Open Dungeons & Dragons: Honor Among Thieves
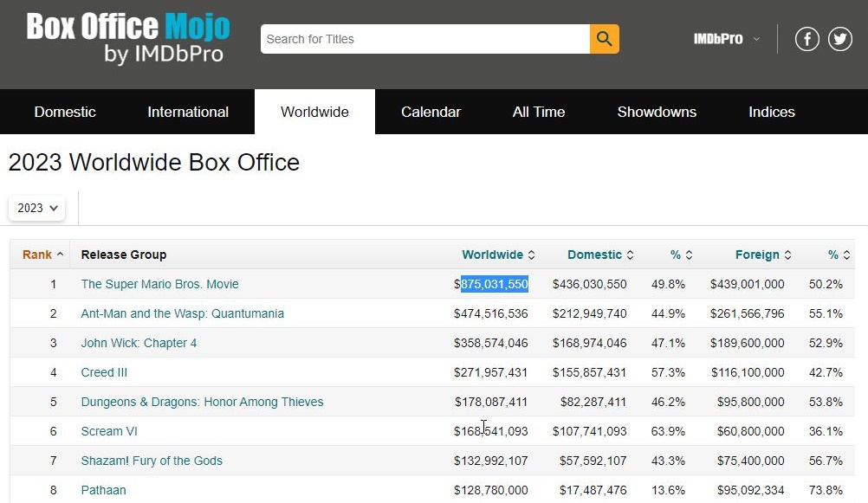The height and width of the screenshot is (503, 868). [202, 402]
